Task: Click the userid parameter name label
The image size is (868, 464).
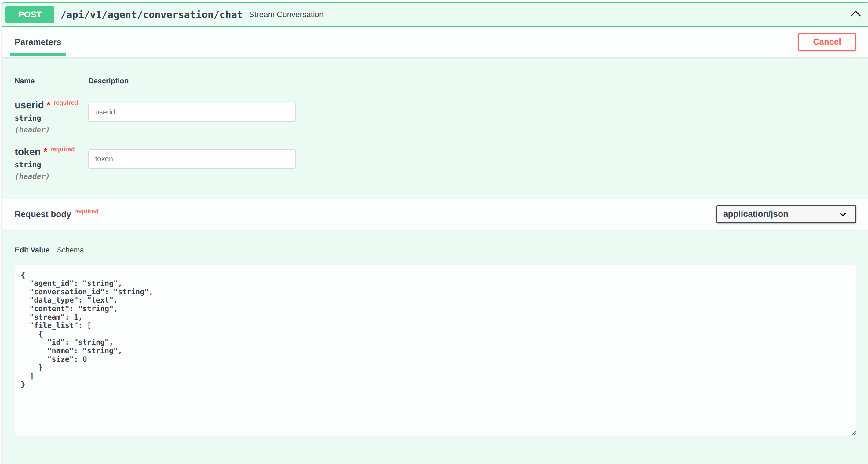Action: tap(29, 105)
